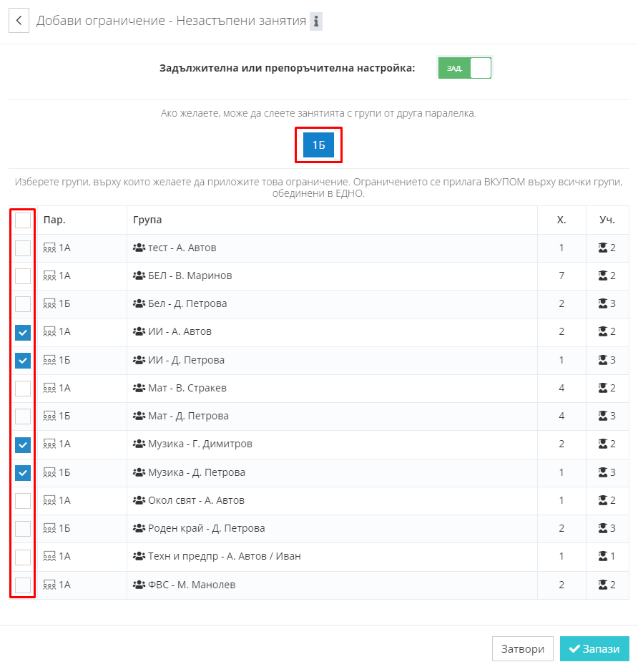This screenshot has height=672, width=638.
Task: Check the Мат - Д. Петрова checkbox
Action: [x=23, y=416]
